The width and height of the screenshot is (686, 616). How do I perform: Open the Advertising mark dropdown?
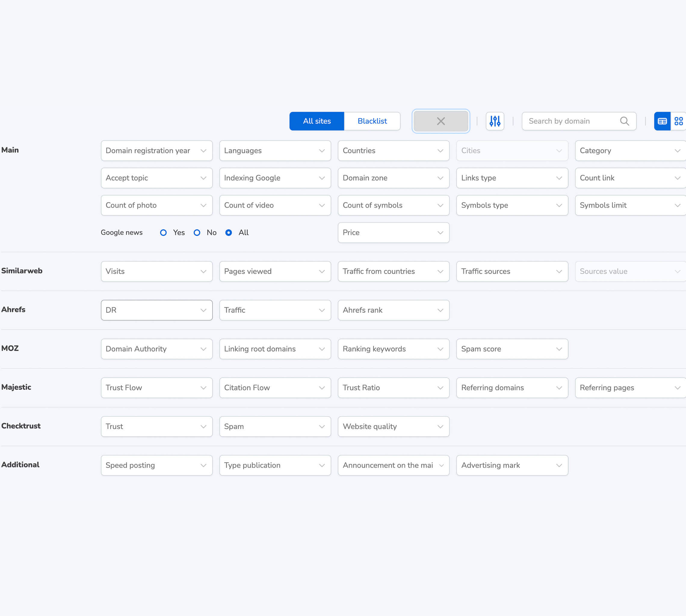[x=512, y=465]
